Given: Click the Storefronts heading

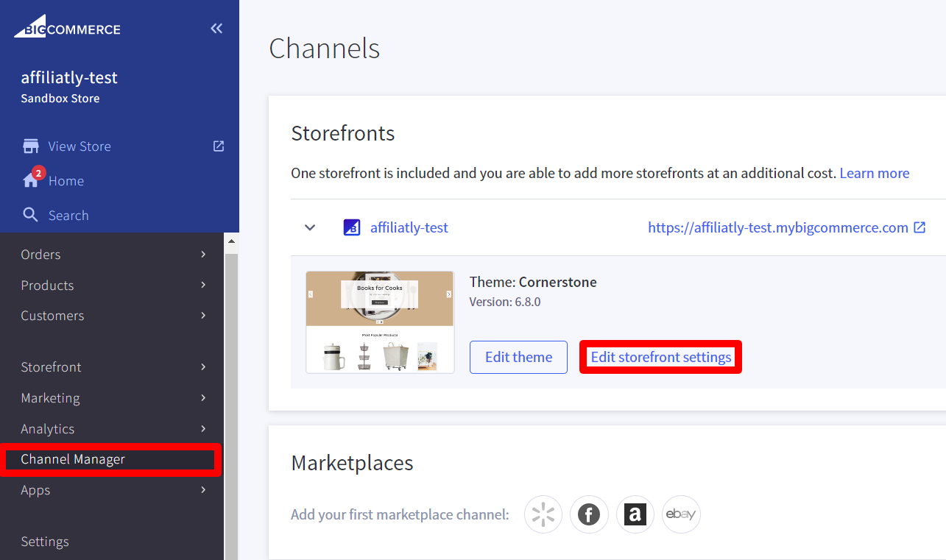Looking at the screenshot, I should click(343, 133).
